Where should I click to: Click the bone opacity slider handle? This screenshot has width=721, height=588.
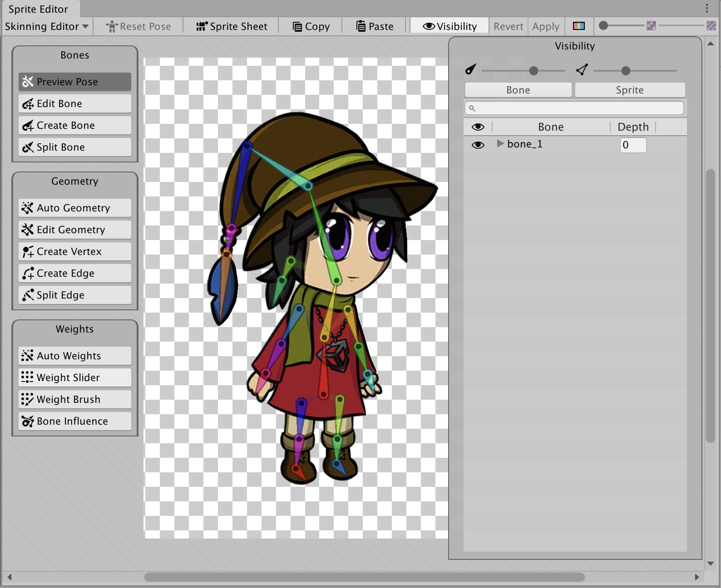point(533,71)
